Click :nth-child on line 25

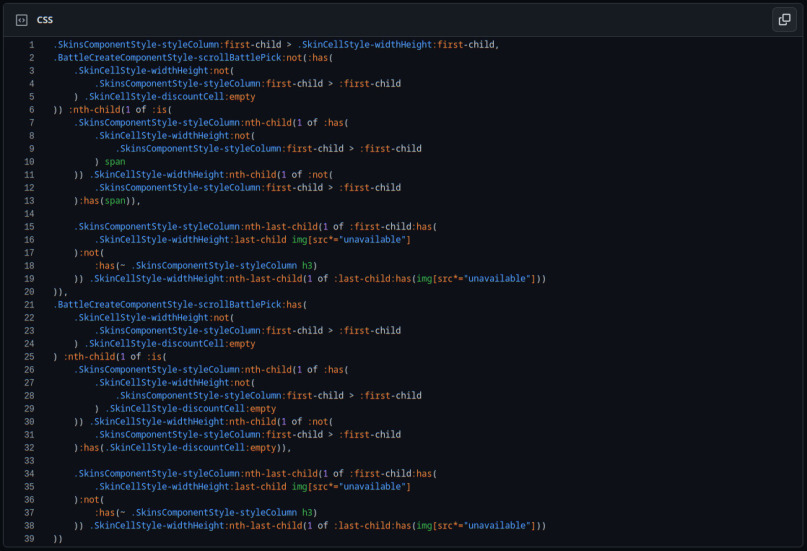(x=89, y=357)
